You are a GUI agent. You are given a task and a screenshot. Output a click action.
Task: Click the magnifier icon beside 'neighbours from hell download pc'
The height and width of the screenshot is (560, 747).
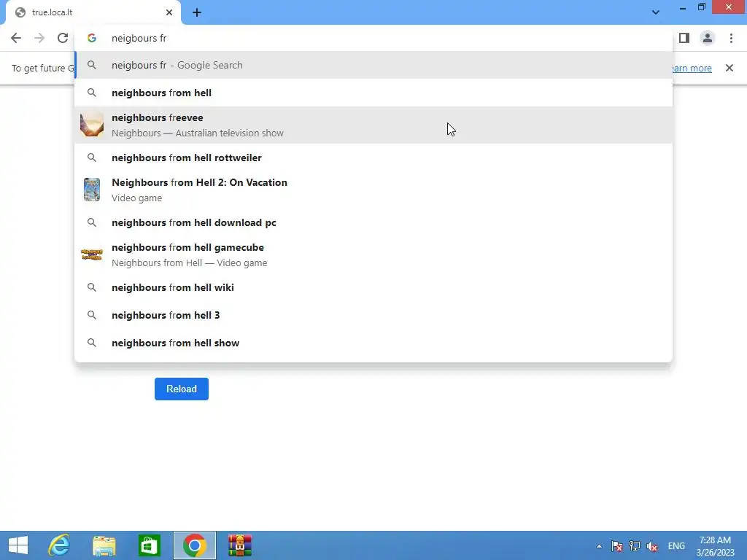92,222
